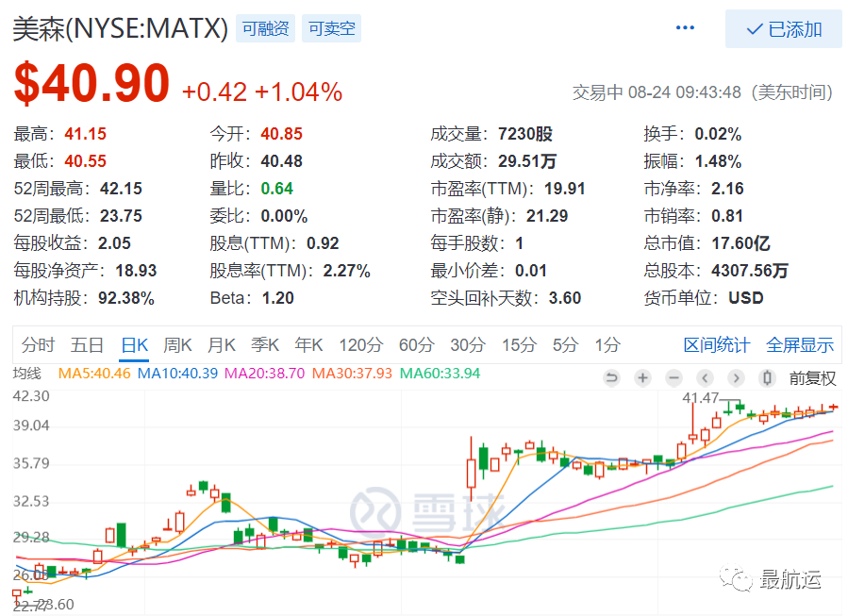Open the three-dot more options menu
The height and width of the screenshot is (616, 848).
(685, 27)
